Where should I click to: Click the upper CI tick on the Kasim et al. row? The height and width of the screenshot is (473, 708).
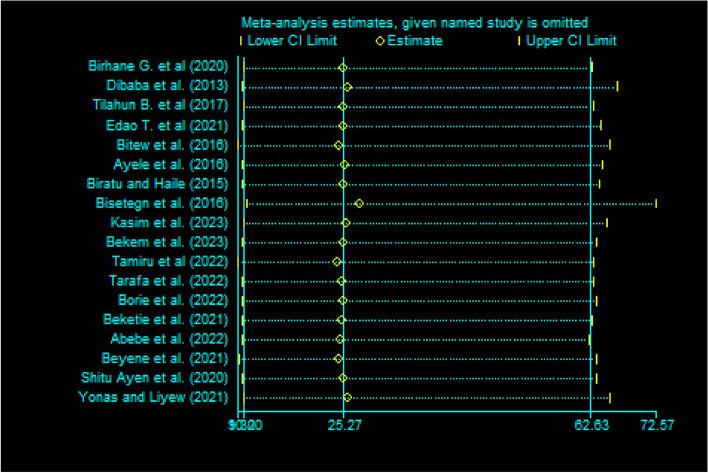607,223
